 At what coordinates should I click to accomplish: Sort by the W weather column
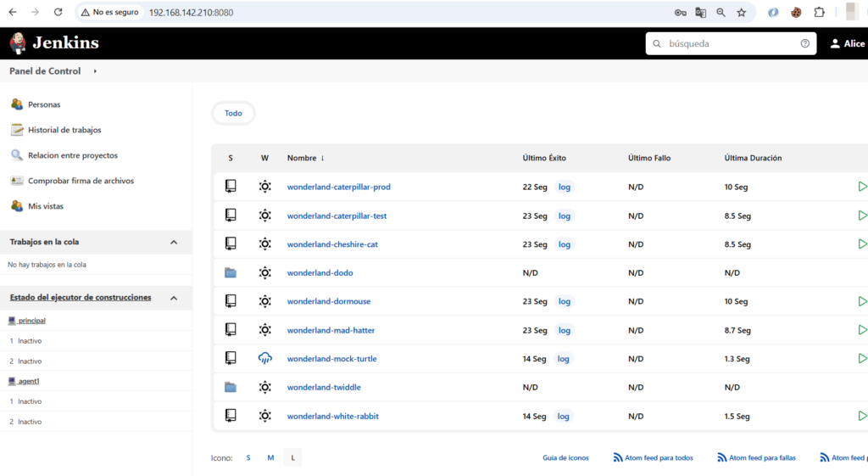[x=264, y=158]
